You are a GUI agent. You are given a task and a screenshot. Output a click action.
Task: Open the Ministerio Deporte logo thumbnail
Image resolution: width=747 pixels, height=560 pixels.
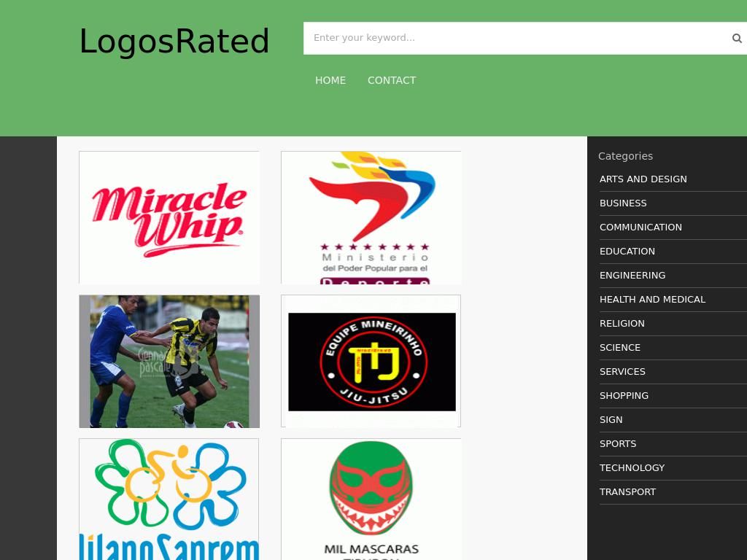371,217
